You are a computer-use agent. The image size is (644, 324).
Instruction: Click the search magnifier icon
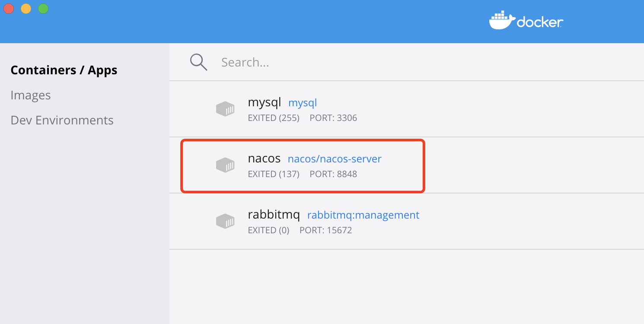[x=199, y=62]
